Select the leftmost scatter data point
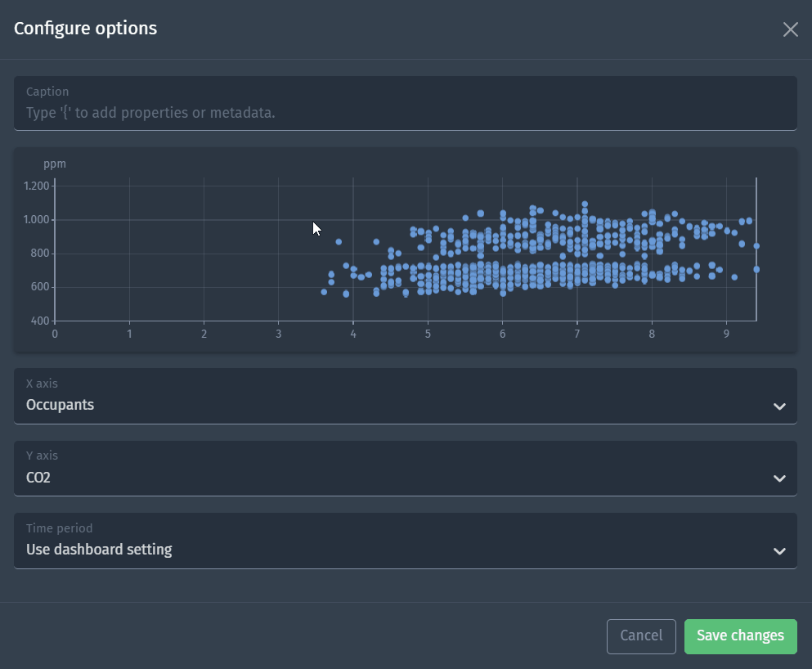812x669 pixels. [324, 292]
